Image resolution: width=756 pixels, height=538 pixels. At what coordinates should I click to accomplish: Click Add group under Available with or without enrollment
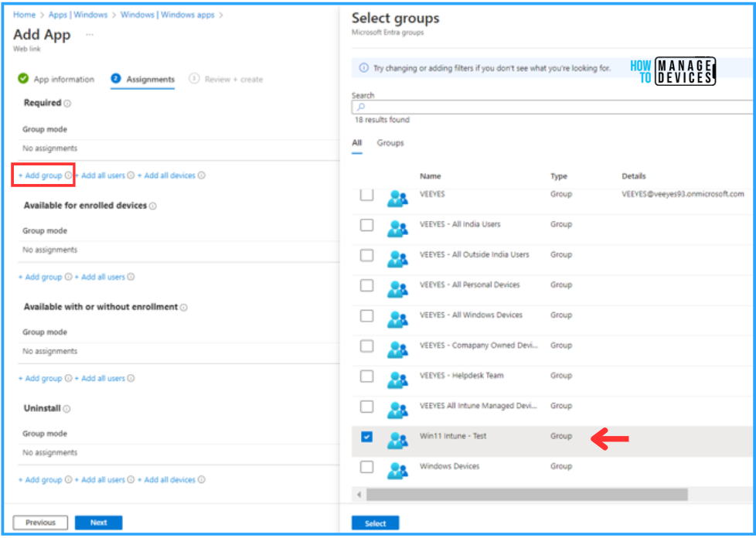40,379
